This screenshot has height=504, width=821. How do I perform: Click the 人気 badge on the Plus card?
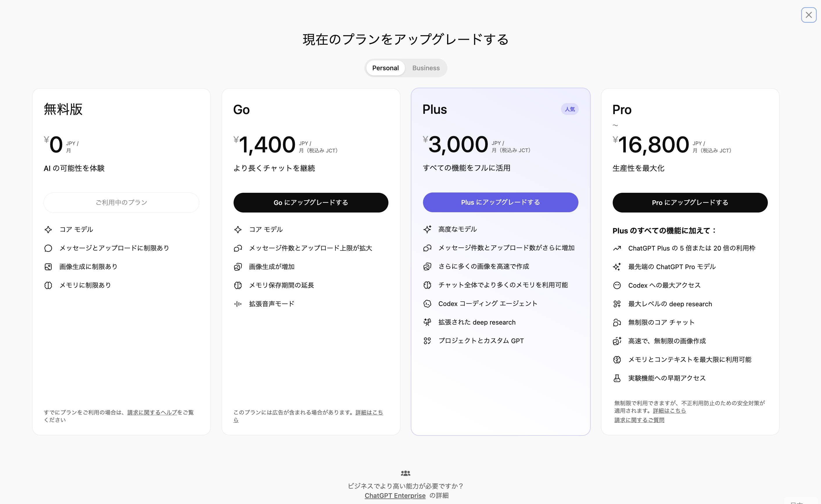pos(570,109)
